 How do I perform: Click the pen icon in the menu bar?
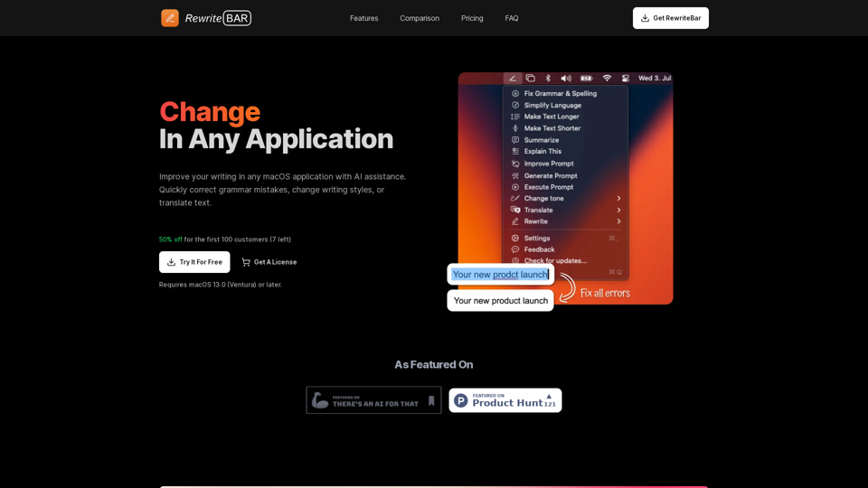click(512, 78)
